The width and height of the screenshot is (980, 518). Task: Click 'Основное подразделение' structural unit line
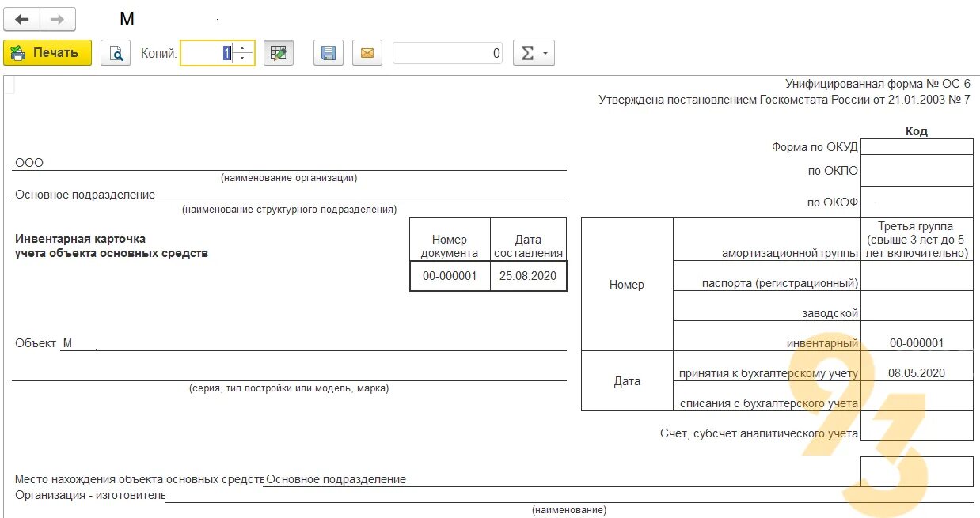(289, 195)
